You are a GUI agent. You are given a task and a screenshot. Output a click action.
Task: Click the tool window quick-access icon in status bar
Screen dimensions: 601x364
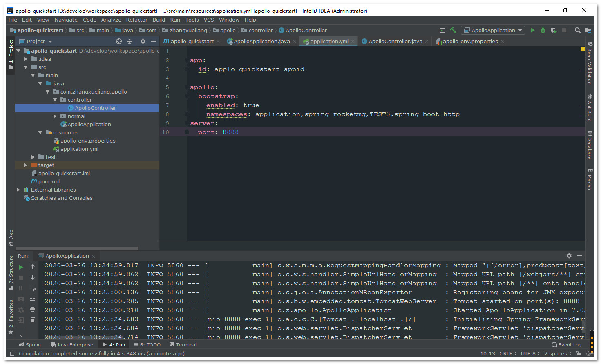click(x=13, y=353)
